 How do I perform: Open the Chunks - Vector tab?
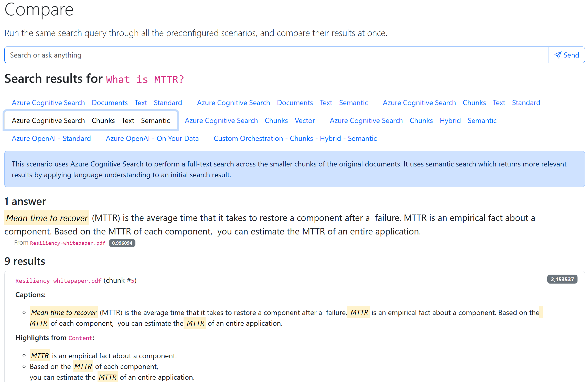[x=250, y=120]
